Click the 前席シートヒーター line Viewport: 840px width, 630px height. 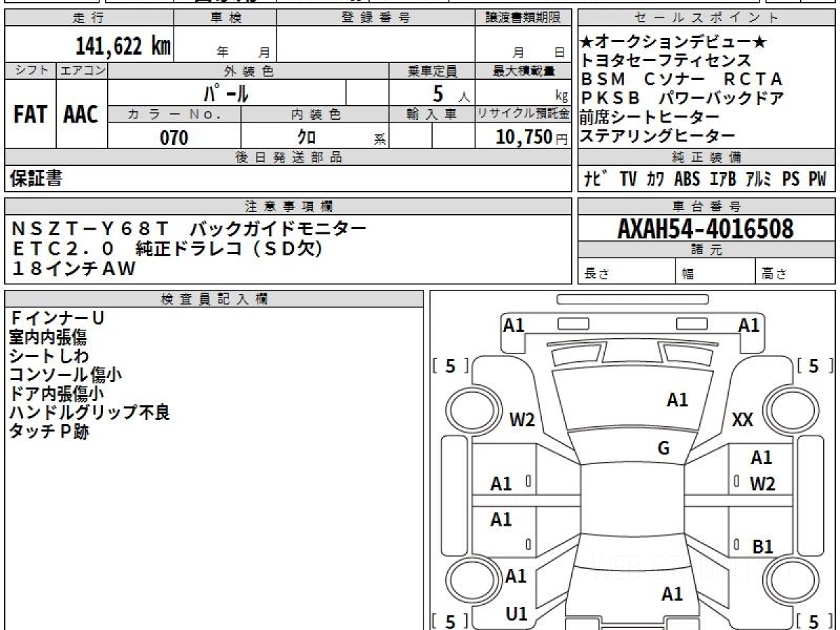point(649,117)
